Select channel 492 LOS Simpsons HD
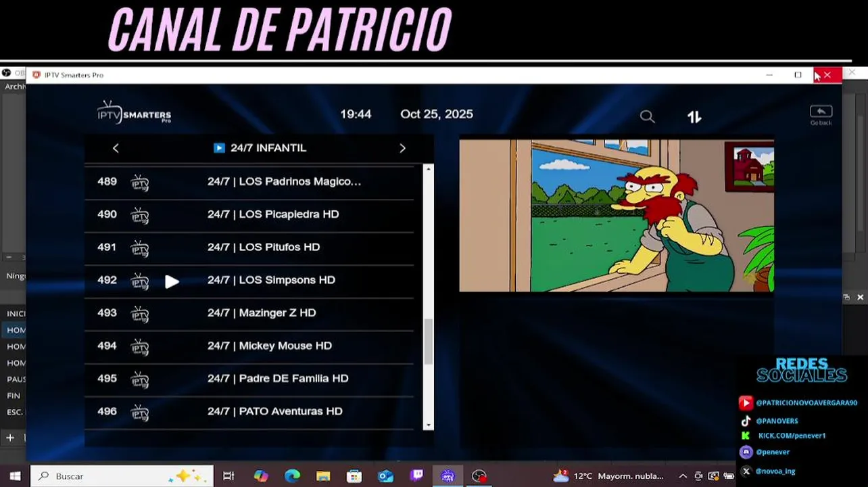Image resolution: width=868 pixels, height=487 pixels. [249, 280]
